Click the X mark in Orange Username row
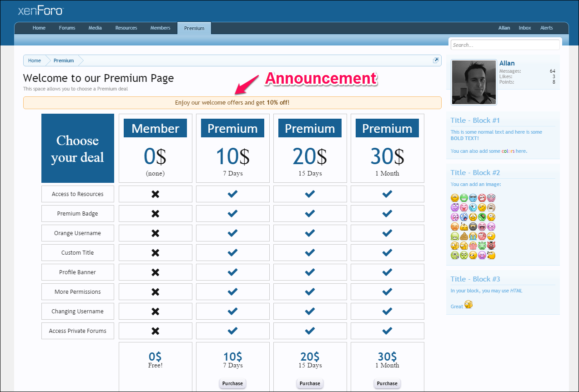The image size is (579, 392). point(155,233)
